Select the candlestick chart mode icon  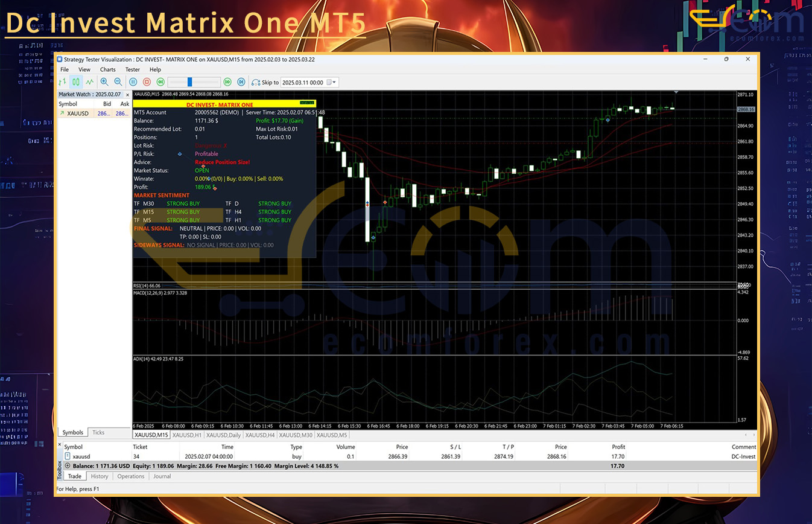pyautogui.click(x=76, y=81)
